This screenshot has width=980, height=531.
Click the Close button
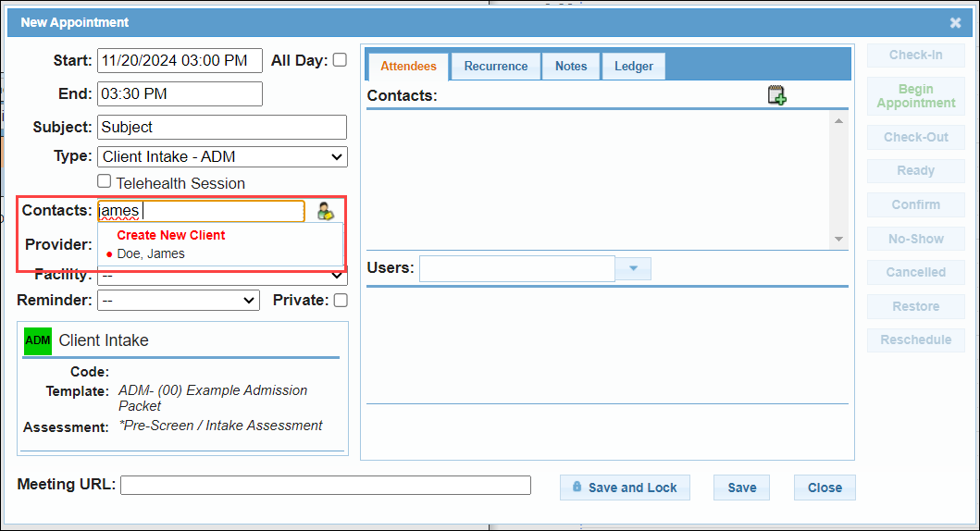[825, 488]
